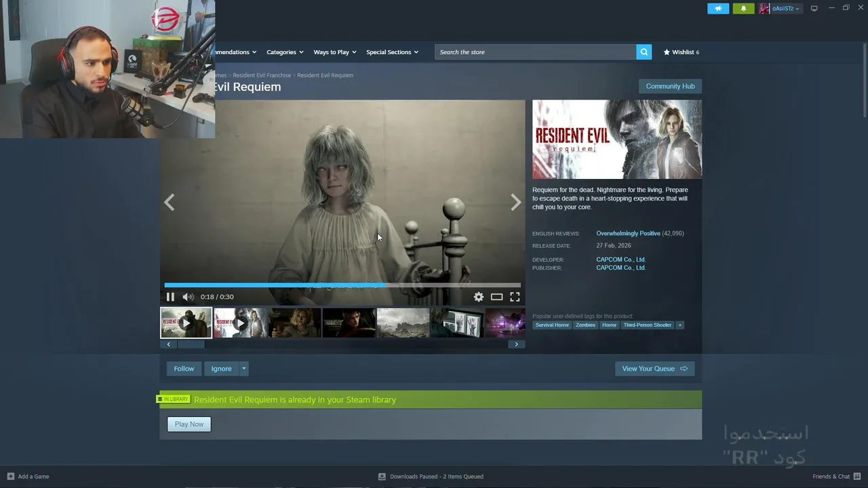Open the Ignore options dropdown arrow
The image size is (868, 488).
coord(243,369)
